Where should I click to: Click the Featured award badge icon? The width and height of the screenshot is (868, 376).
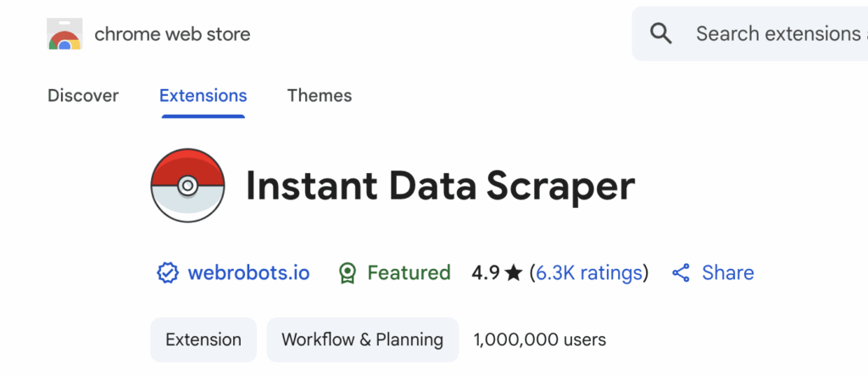click(x=347, y=273)
